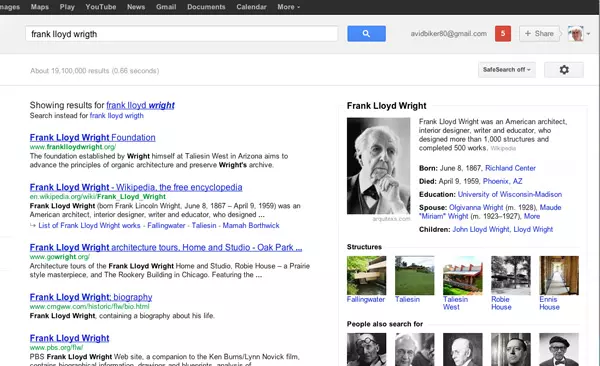
Task: Click the corrected query frank lloyd wright link
Action: click(140, 105)
